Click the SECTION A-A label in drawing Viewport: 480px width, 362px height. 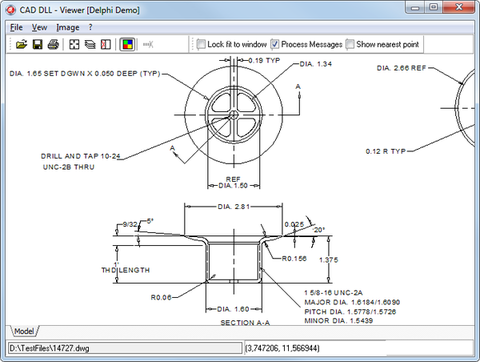[x=245, y=323]
